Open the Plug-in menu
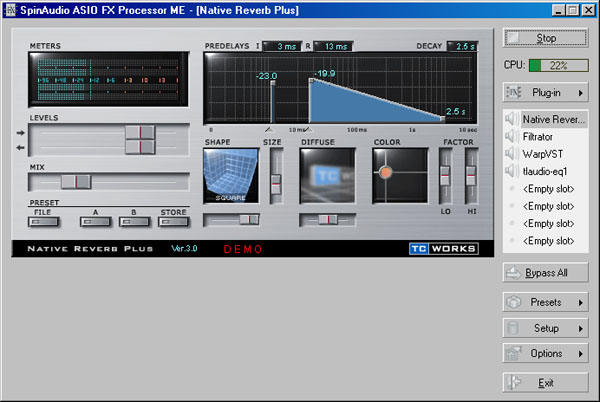This screenshot has height=402, width=600. 545,93
